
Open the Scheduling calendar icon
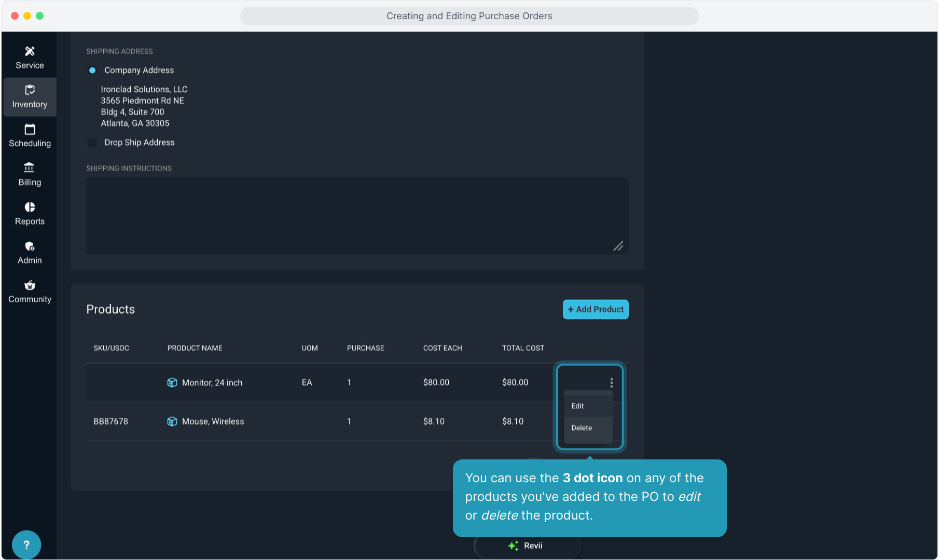click(30, 130)
